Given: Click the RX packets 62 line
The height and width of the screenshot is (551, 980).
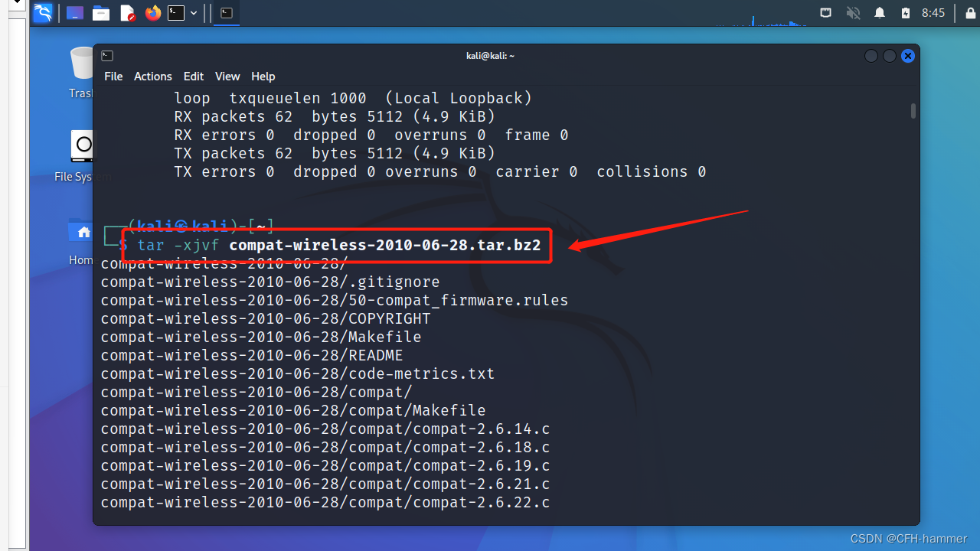Looking at the screenshot, I should [x=335, y=116].
